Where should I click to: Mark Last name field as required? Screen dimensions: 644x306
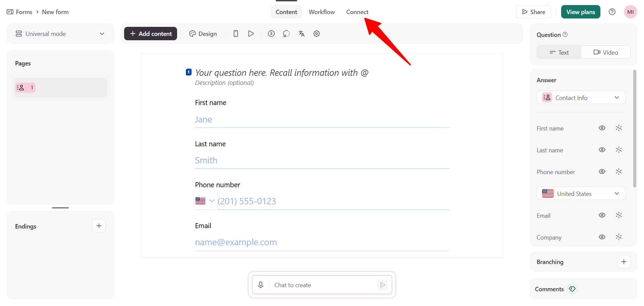619,150
